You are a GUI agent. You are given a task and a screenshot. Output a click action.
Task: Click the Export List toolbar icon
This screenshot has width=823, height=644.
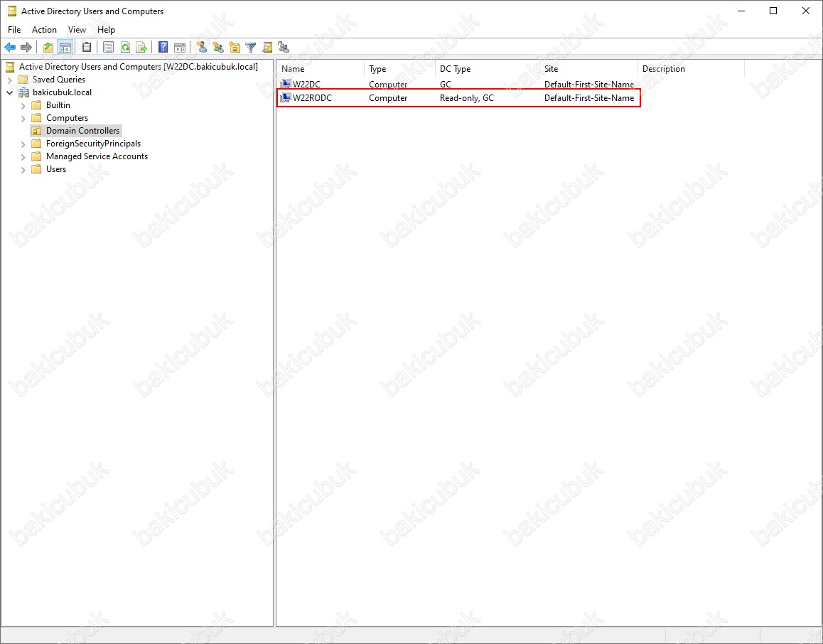pos(141,48)
